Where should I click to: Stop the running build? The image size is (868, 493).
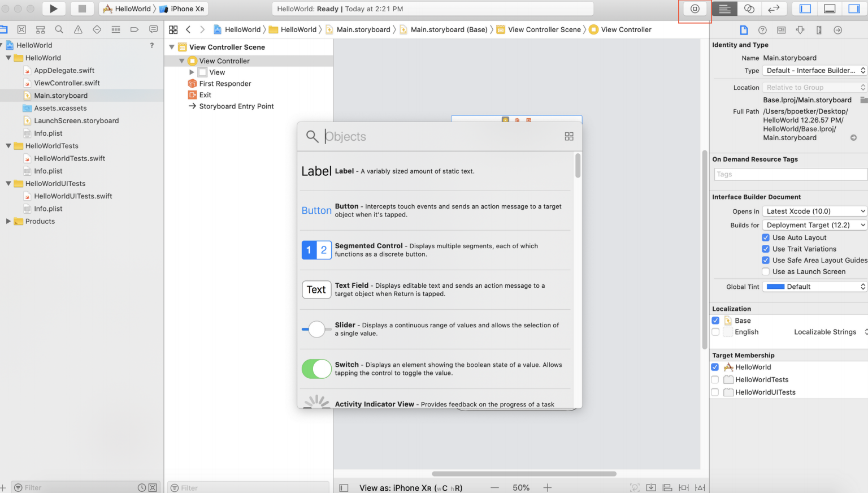(82, 8)
